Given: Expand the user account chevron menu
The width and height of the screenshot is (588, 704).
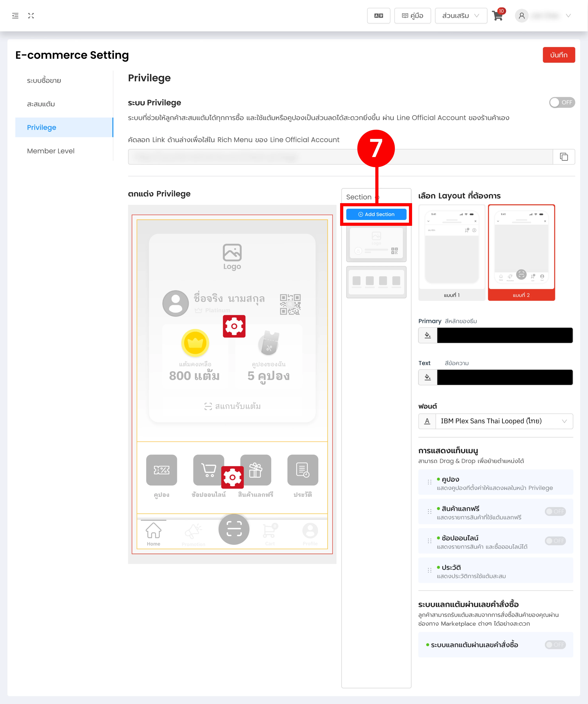Looking at the screenshot, I should [568, 16].
